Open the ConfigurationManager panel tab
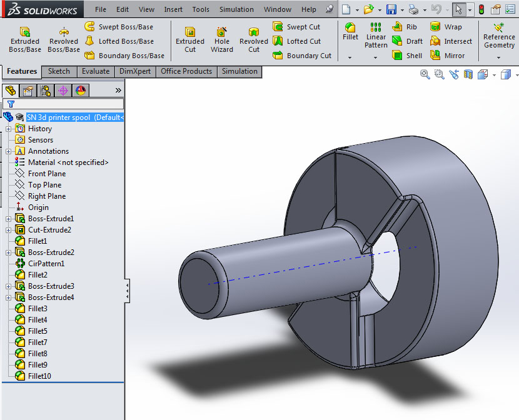Image resolution: width=519 pixels, height=420 pixels. tap(46, 91)
